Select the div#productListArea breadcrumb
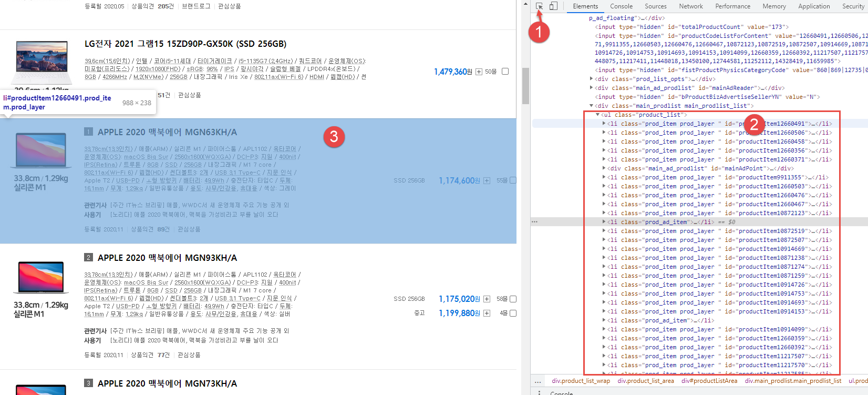The image size is (868, 395). click(709, 381)
